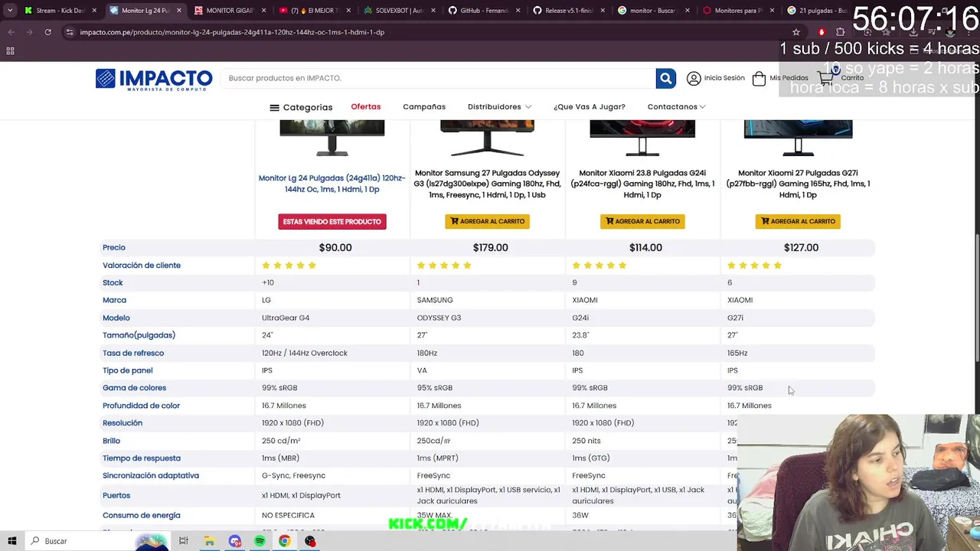Switch to Monitores para PC tab

[738, 11]
